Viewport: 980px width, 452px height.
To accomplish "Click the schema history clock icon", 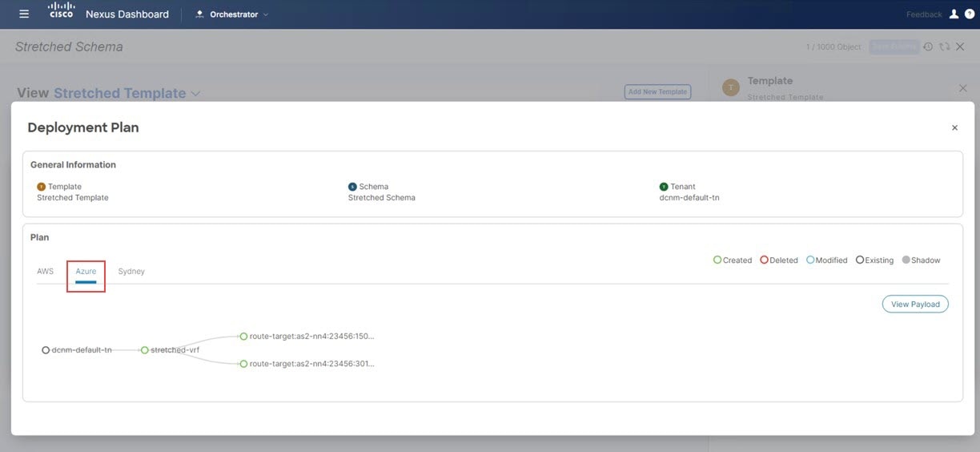I will (928, 46).
